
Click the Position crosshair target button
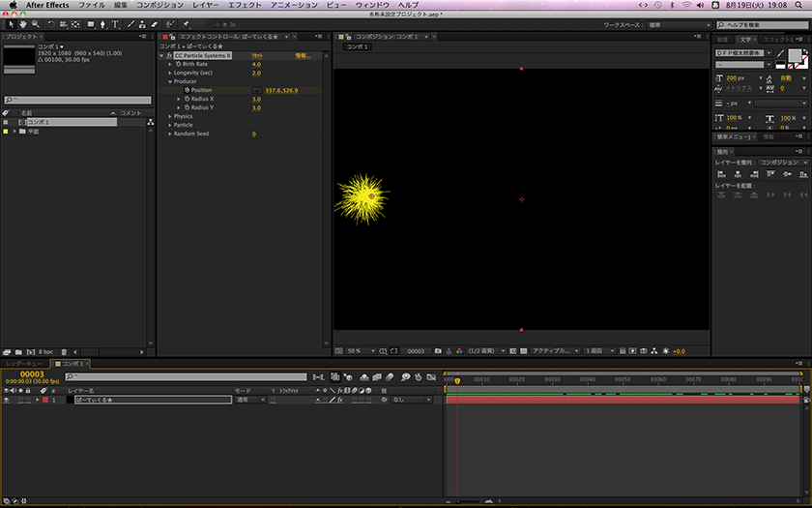click(x=257, y=90)
